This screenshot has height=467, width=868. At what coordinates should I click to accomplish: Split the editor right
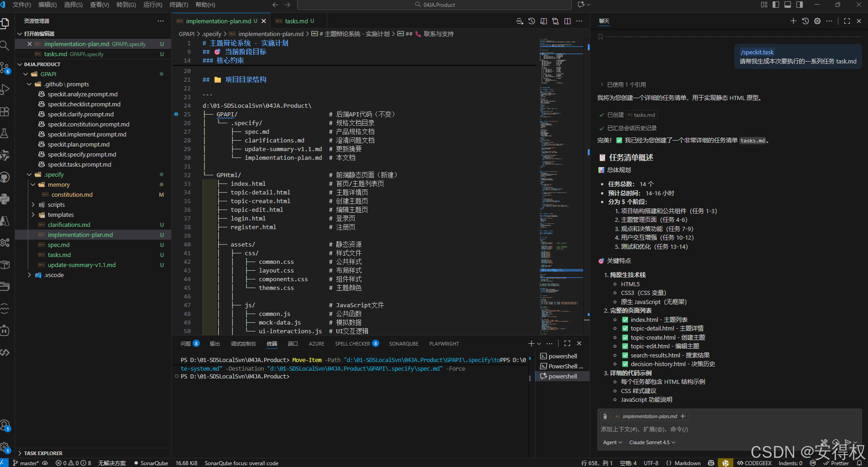pyautogui.click(x=567, y=21)
